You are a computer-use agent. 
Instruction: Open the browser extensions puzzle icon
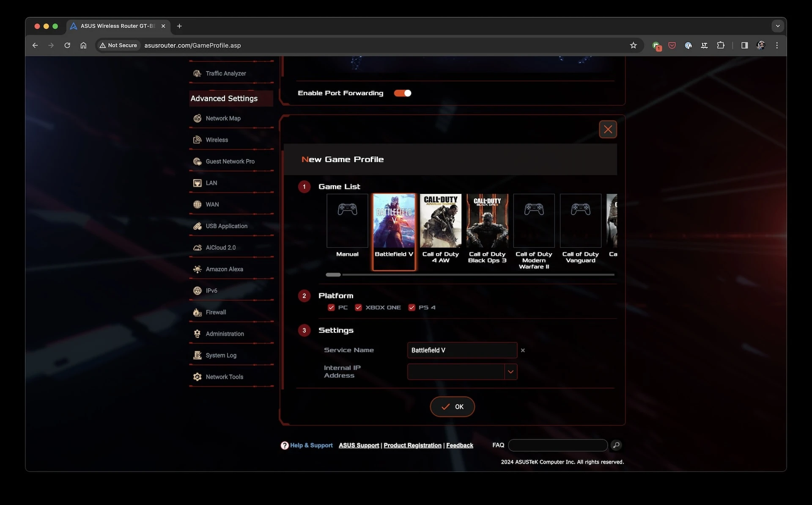point(721,45)
